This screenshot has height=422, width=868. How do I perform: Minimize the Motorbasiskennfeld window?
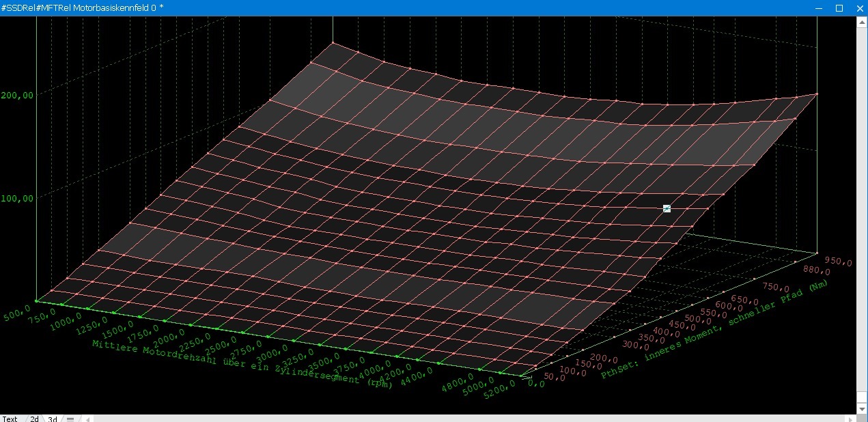click(820, 8)
